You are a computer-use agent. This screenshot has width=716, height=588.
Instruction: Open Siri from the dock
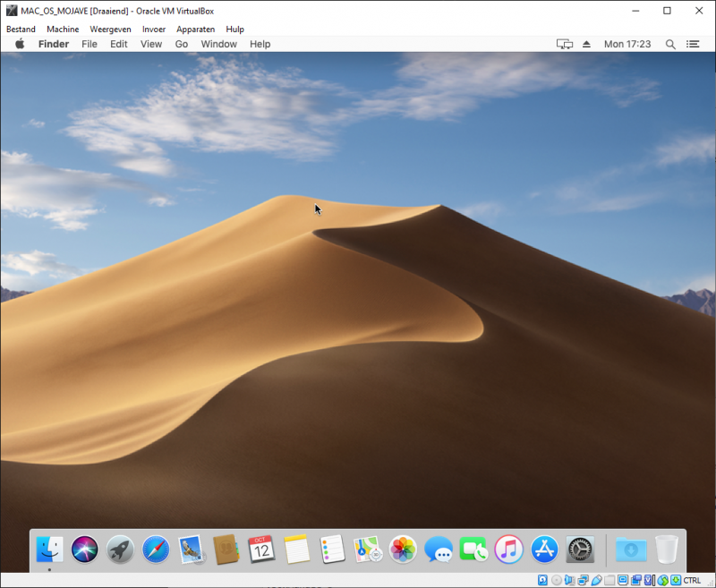85,549
